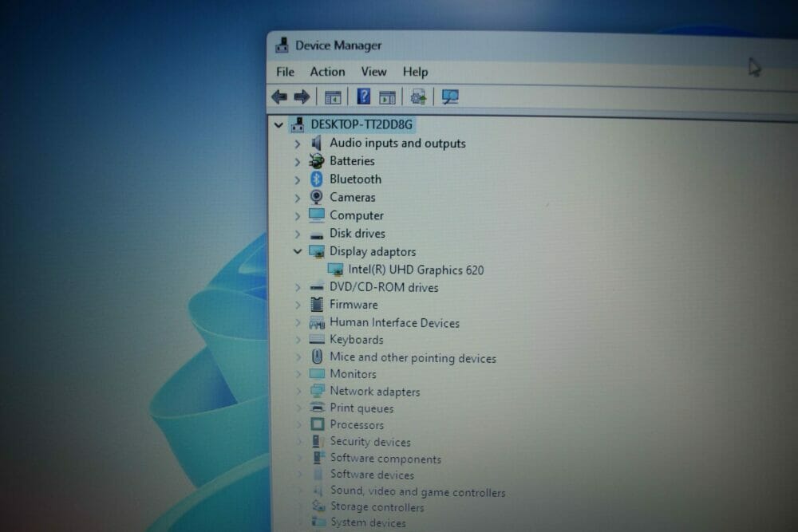
Task: Collapse the DESKTOP-TT2DD8G root node
Action: click(279, 124)
